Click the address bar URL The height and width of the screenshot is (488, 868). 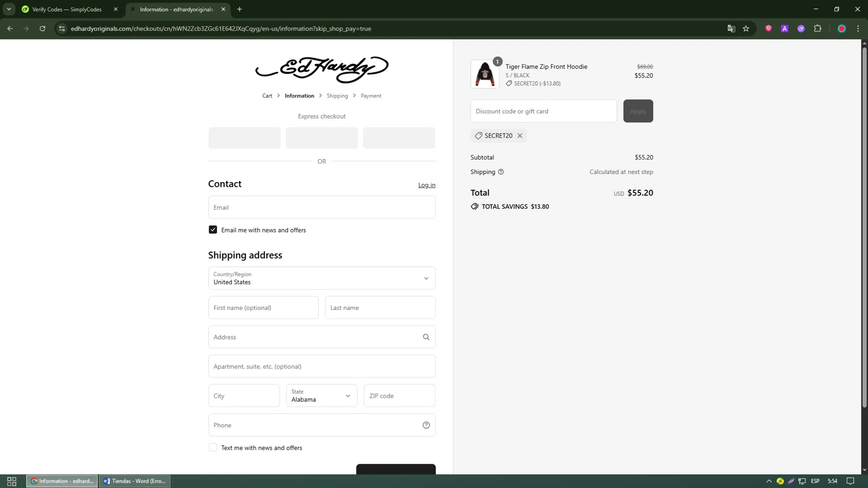[221, 28]
